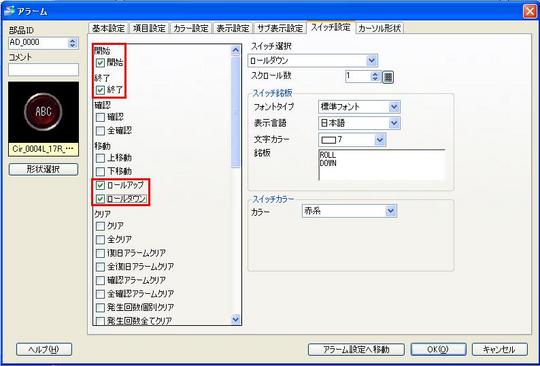Viewport: 540px width, 366px height.
Task: Open the 文字カラー dropdown arrow
Action: click(380, 140)
